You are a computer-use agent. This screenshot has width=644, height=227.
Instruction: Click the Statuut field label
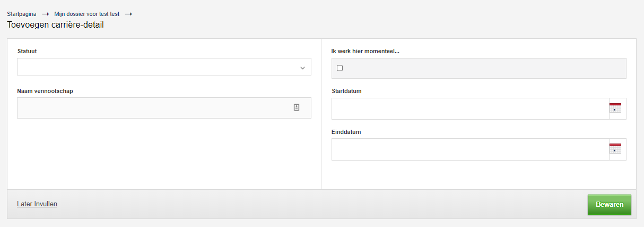(27, 51)
